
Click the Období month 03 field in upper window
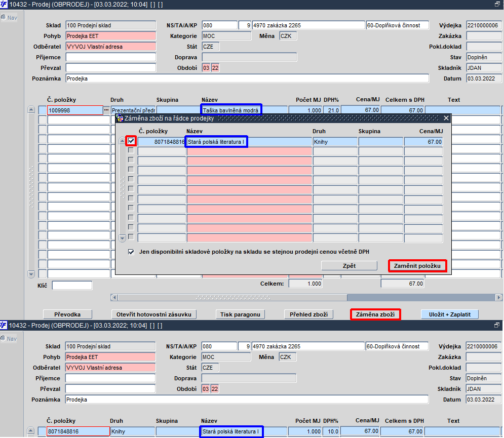pos(206,68)
